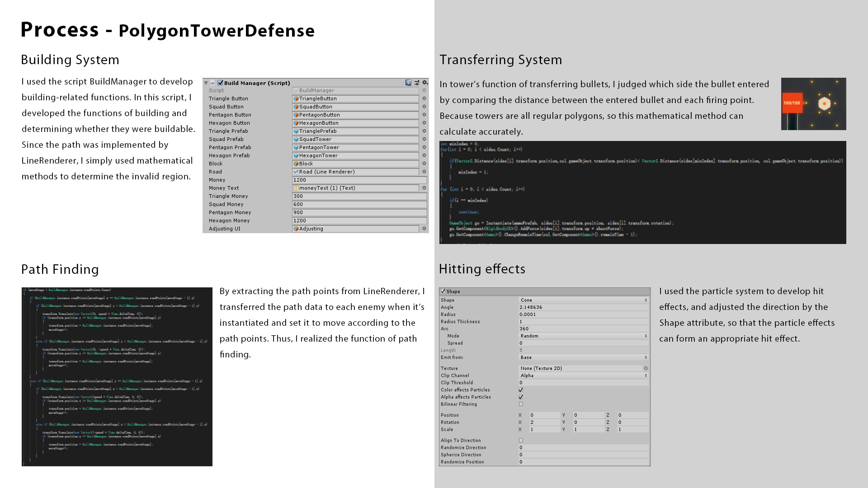The width and height of the screenshot is (868, 488).
Task: Toggle the Shape module checkbox
Action: tap(443, 291)
